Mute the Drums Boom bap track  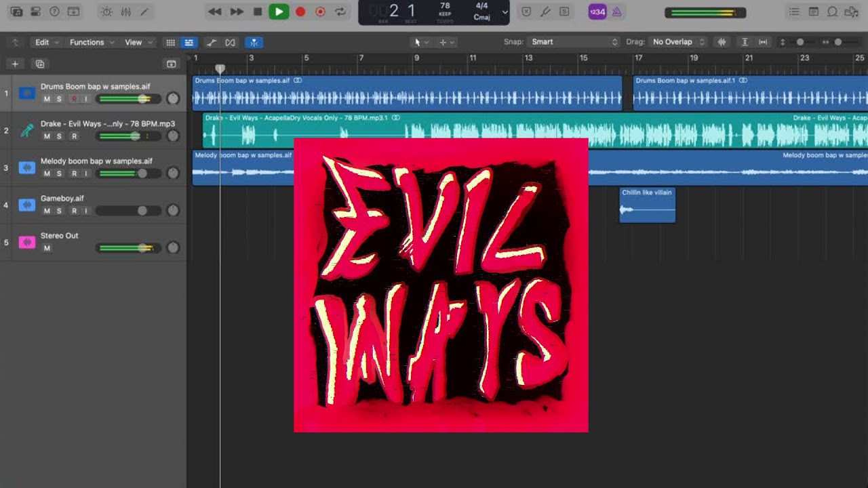[x=47, y=99]
